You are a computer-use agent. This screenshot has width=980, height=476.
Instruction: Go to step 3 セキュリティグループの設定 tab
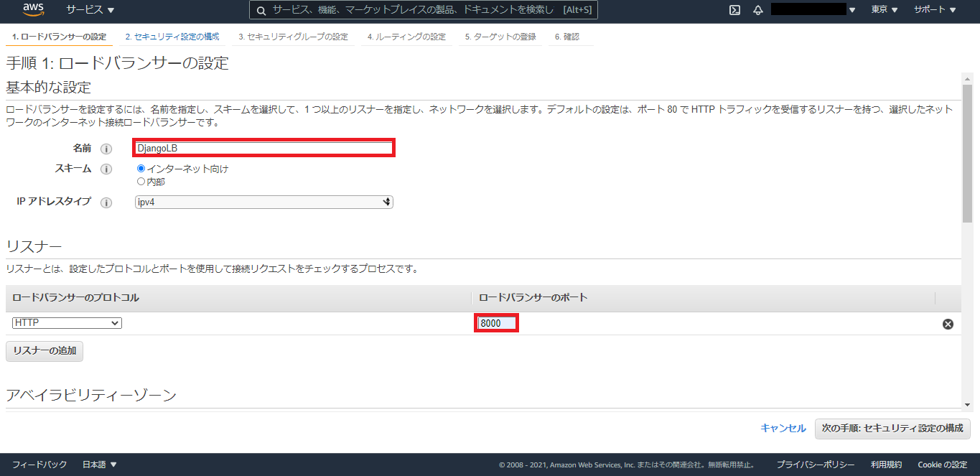pyautogui.click(x=293, y=37)
